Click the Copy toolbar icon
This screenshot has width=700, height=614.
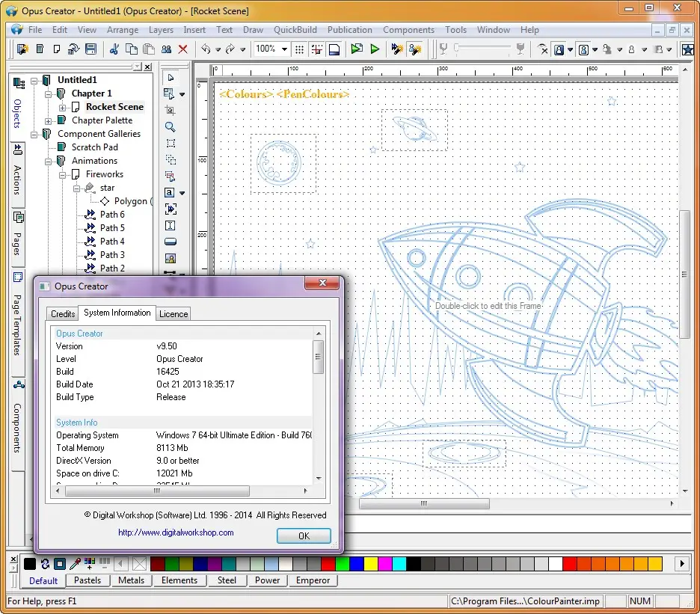(x=132, y=49)
